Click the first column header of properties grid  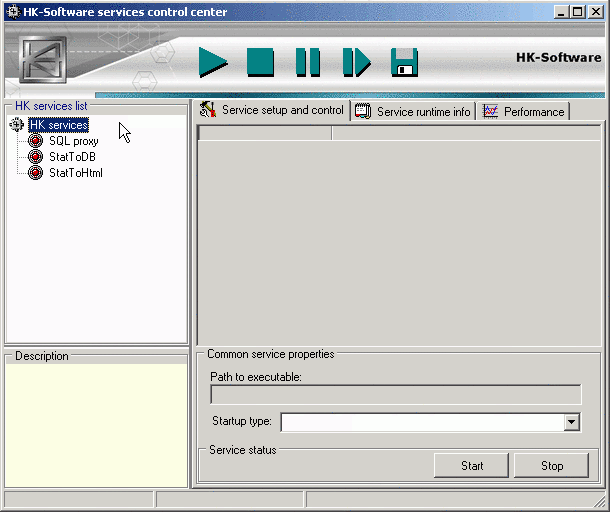265,133
